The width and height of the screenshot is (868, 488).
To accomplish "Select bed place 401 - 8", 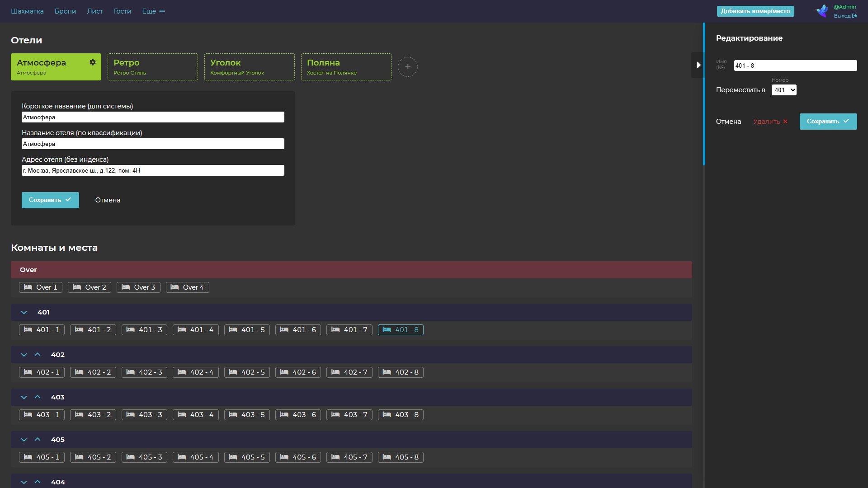I will pos(401,330).
